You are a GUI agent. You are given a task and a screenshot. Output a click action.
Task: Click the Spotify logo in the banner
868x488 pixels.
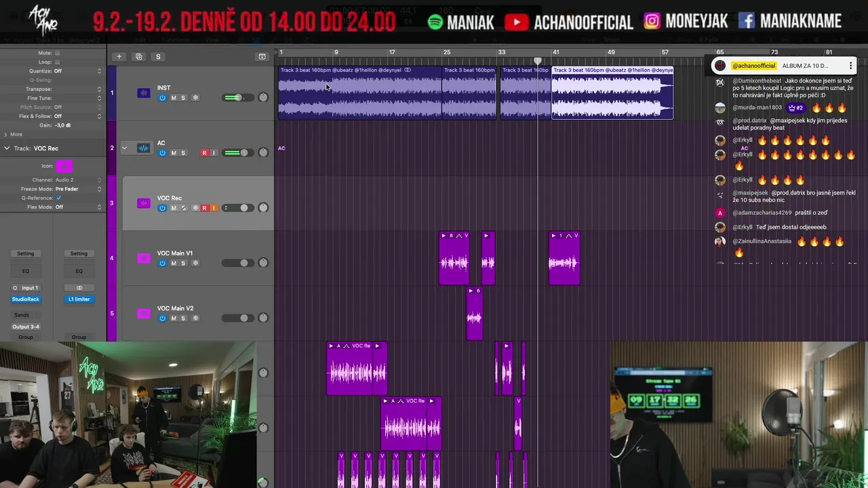(435, 22)
